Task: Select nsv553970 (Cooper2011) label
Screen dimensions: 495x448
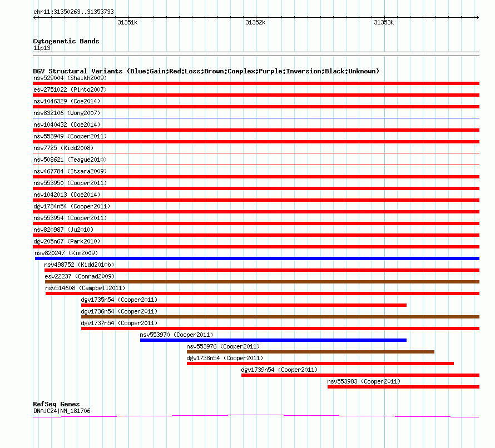Action: click(x=176, y=335)
